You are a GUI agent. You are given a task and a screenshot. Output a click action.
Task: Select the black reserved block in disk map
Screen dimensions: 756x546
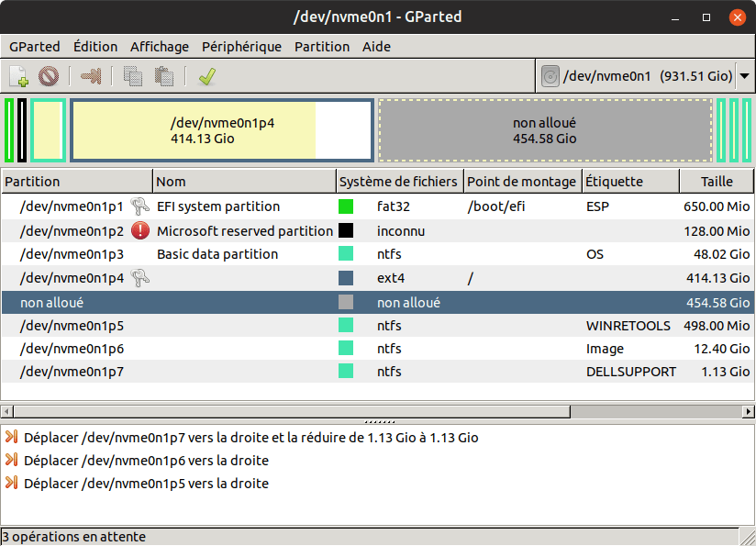pos(22,130)
